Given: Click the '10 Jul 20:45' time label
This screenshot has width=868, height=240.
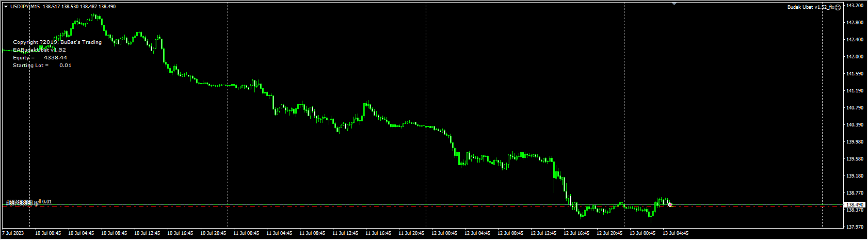Looking at the screenshot, I should [213, 233].
